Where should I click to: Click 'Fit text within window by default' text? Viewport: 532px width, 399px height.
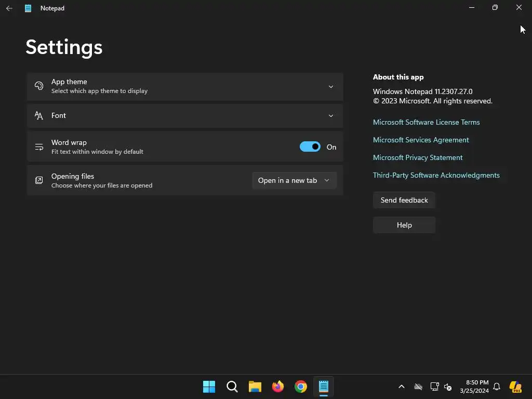click(x=97, y=152)
